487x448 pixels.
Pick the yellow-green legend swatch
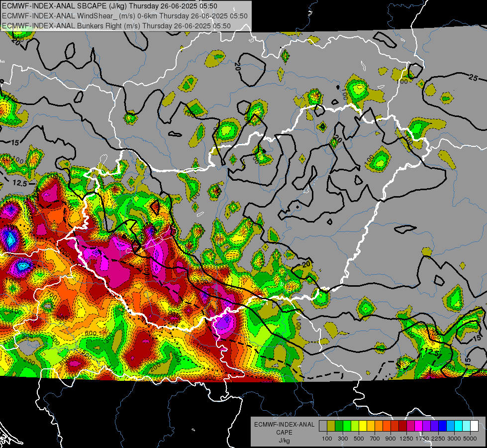pyautogui.click(x=355, y=426)
